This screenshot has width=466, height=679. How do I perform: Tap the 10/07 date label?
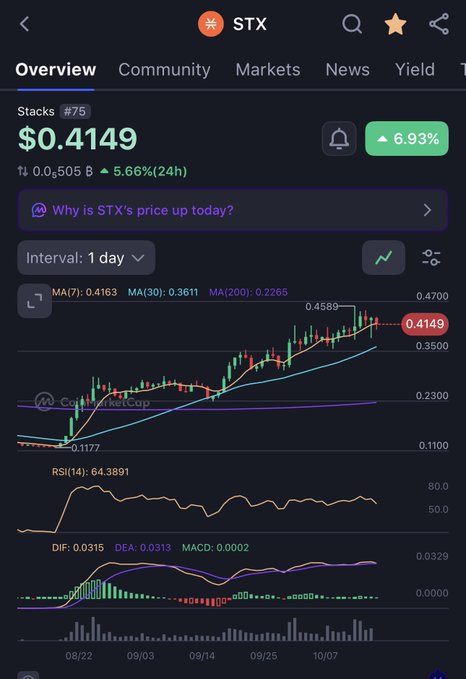pos(326,656)
